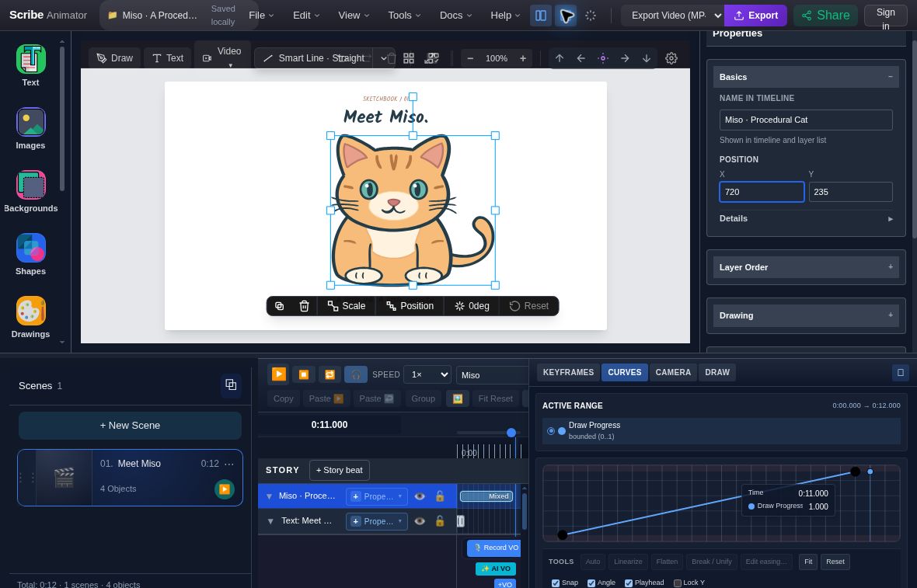This screenshot has height=588, width=917.
Task: Stop timeline playback
Action: click(x=304, y=374)
